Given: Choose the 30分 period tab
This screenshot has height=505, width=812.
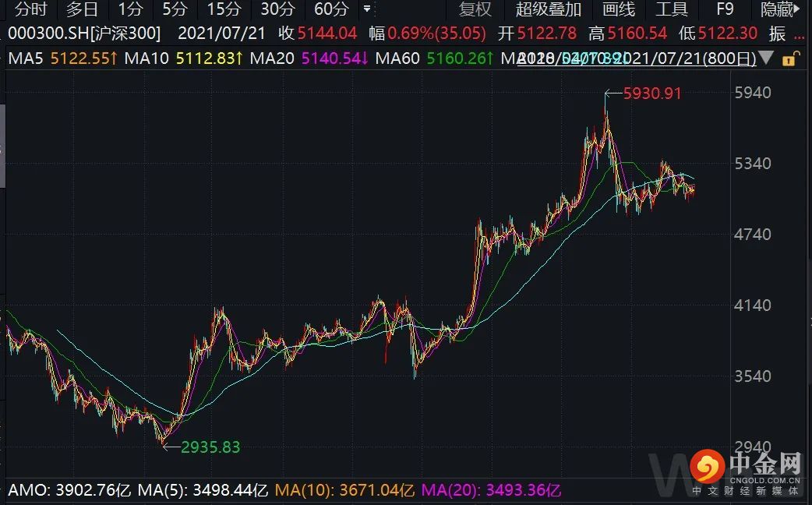Looking at the screenshot, I should [x=277, y=9].
